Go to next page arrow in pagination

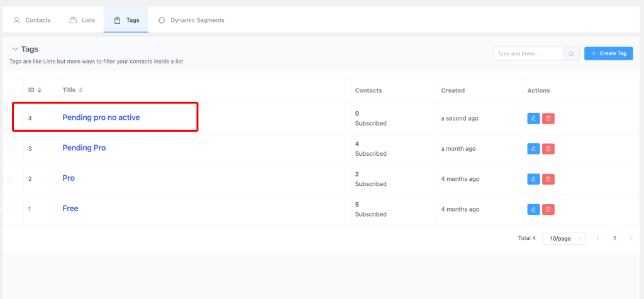[x=631, y=238]
